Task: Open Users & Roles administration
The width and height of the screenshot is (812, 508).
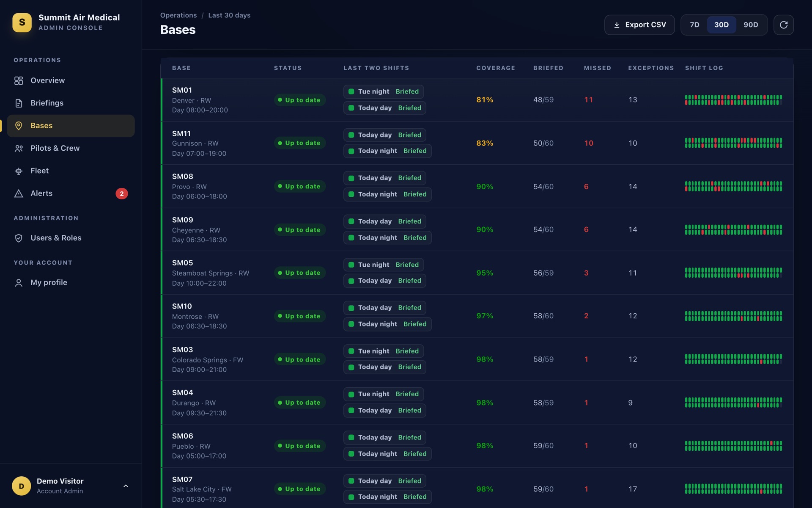Action: tap(71, 238)
